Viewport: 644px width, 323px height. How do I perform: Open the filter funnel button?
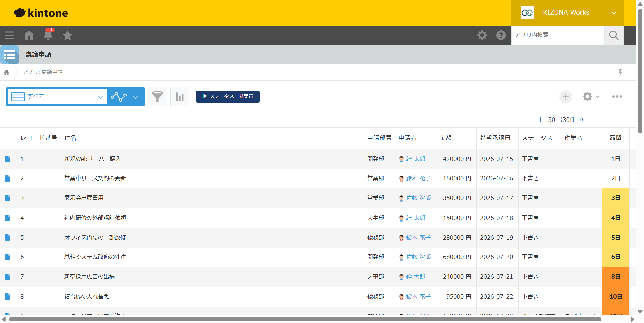[x=157, y=97]
